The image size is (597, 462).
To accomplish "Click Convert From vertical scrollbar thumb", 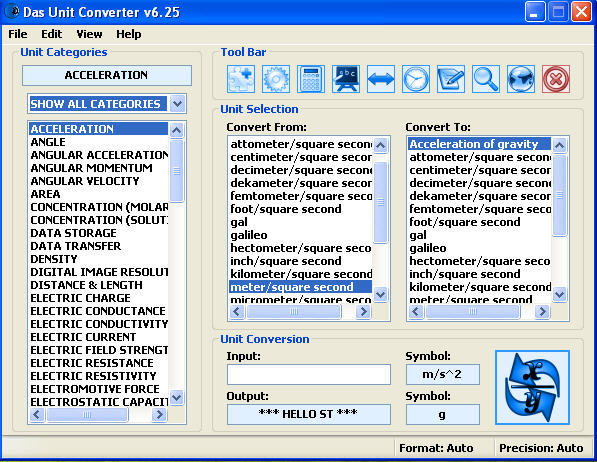I will (380, 202).
